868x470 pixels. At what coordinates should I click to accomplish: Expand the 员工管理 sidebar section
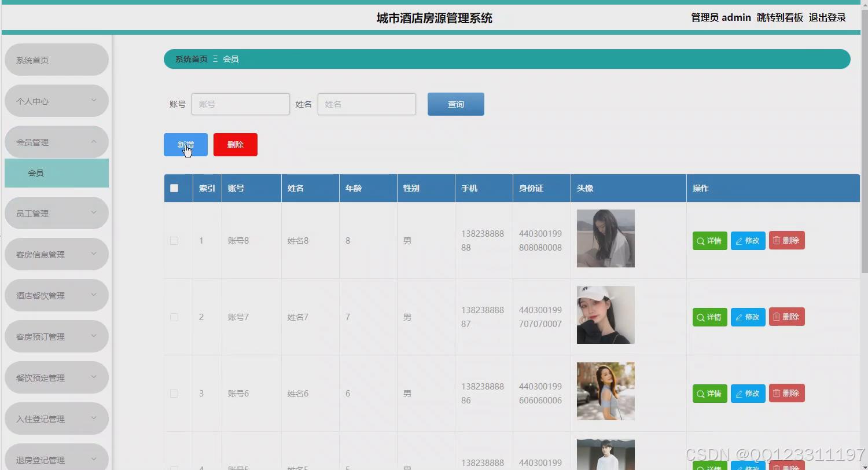pyautogui.click(x=56, y=212)
